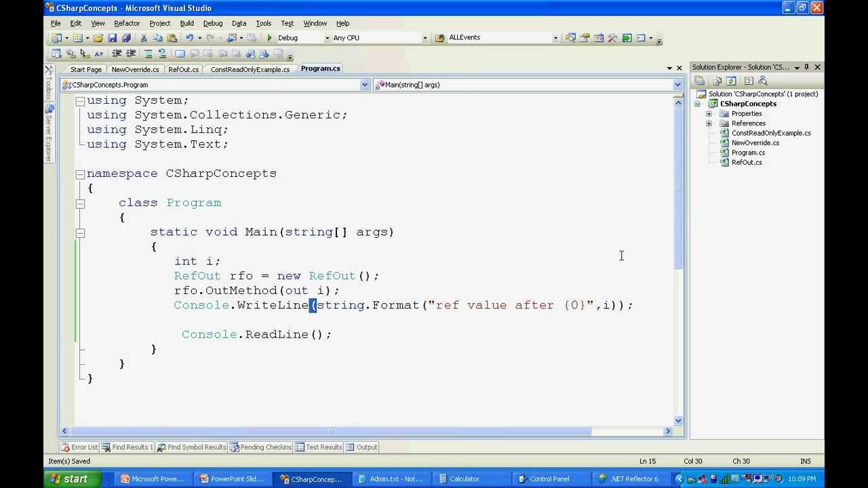Viewport: 868px width, 488px height.
Task: Select NewOverride.cs in Solution Explorer
Action: (755, 143)
